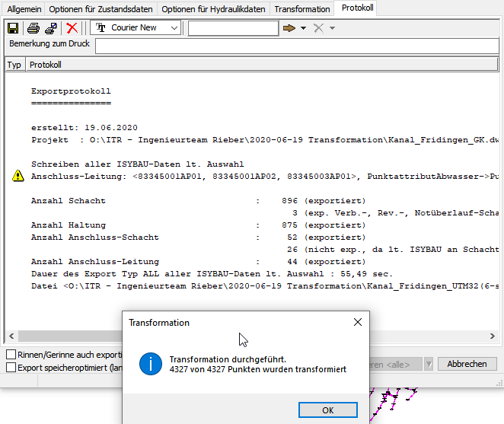The width and height of the screenshot is (504, 424).
Task: Click the save protocol floppy disk icon
Action: coord(13,28)
